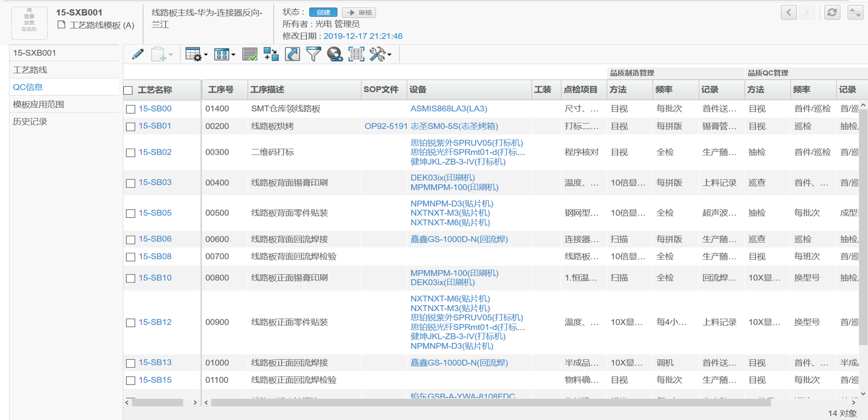Viewport: 868px width, 420px height.
Task: Click the list with green checkmark icon
Action: 250,54
